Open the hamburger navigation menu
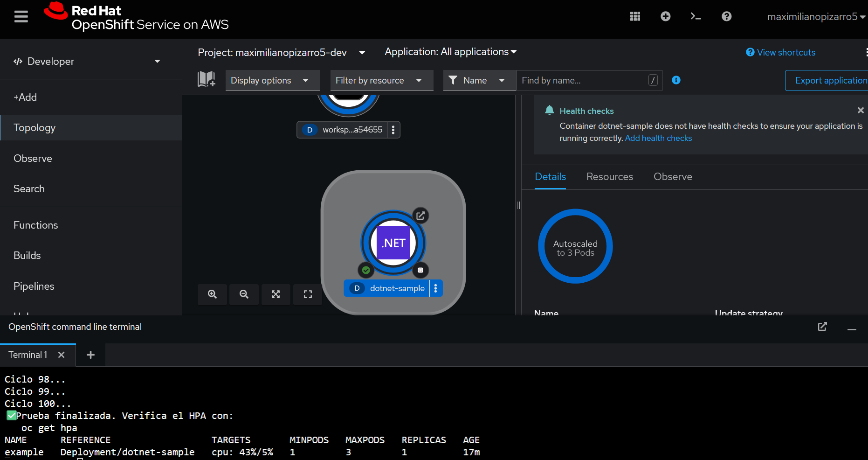The height and width of the screenshot is (460, 868). click(x=21, y=17)
